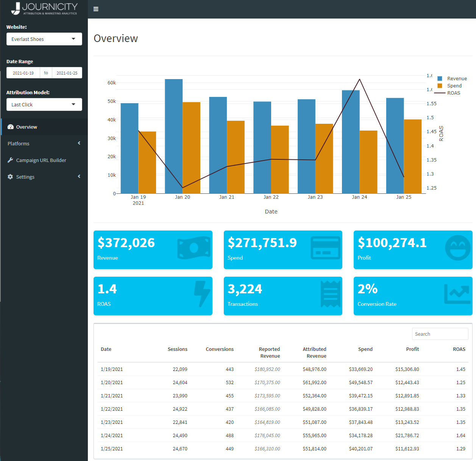Expand the Platforms menu chevron
The image size is (476, 461).
click(79, 143)
